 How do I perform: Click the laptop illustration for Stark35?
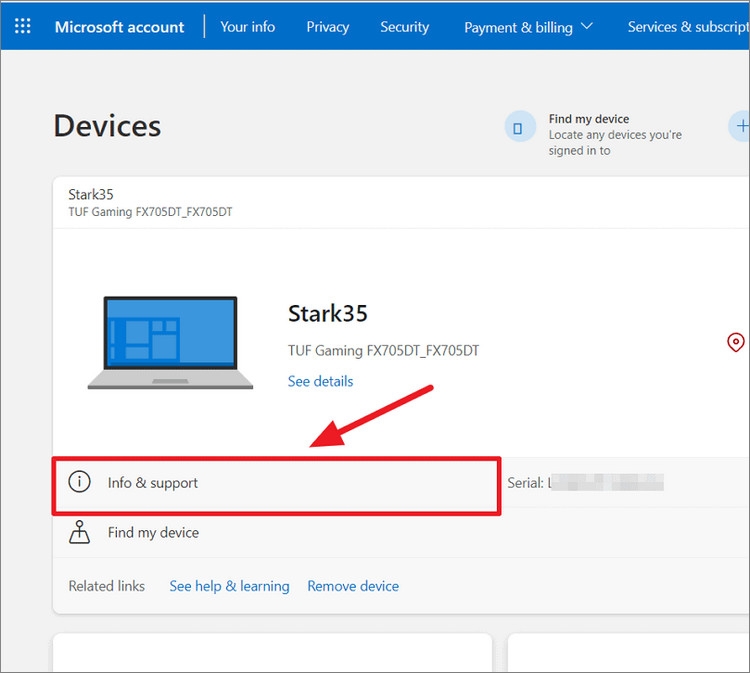pos(171,343)
